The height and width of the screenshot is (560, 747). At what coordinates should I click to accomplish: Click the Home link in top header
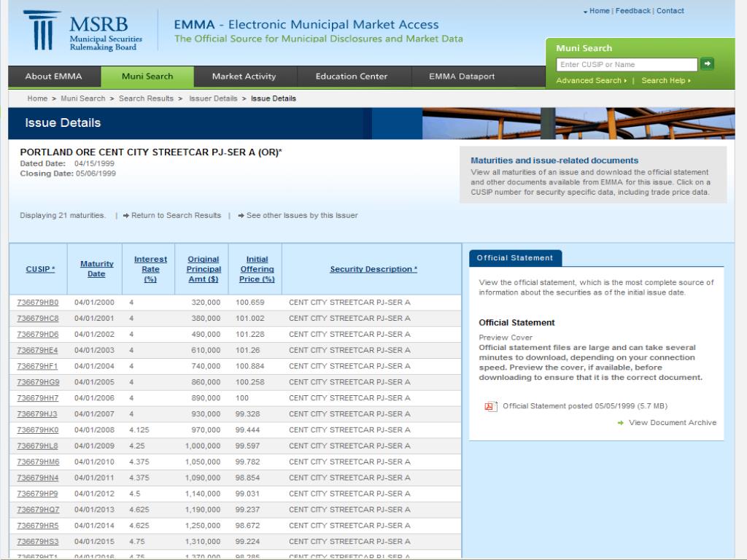600,10
